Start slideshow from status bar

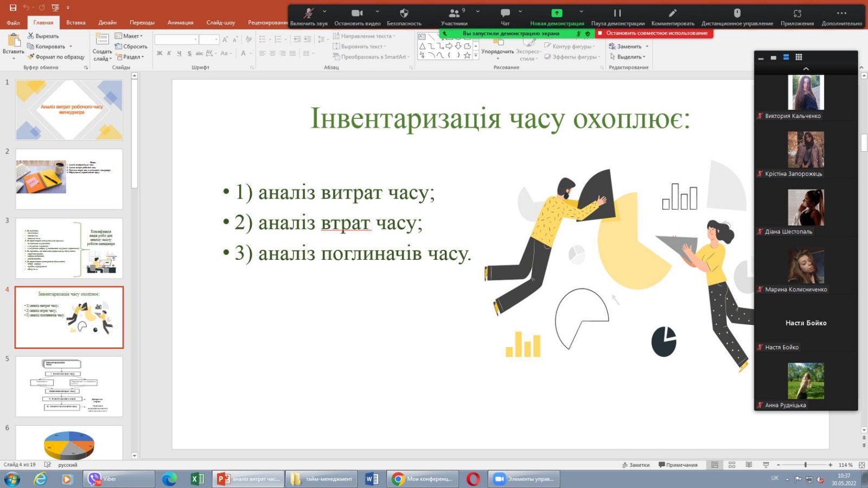point(766,465)
